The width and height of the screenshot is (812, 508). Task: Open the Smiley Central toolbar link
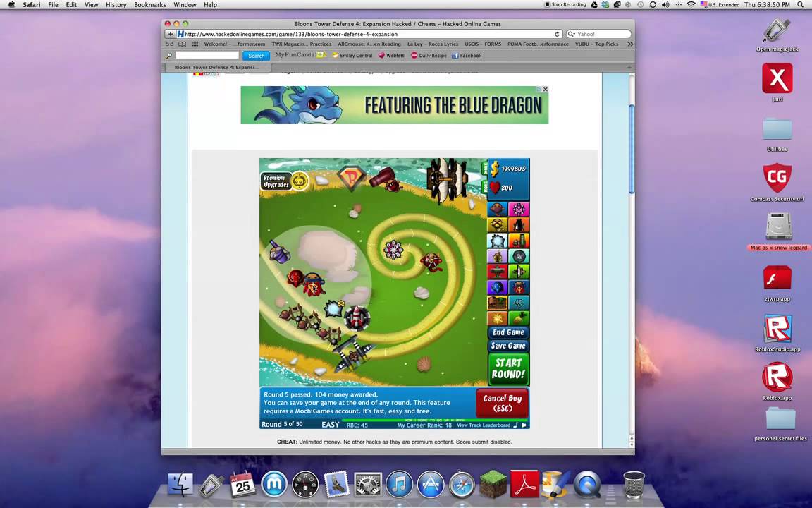pyautogui.click(x=352, y=56)
